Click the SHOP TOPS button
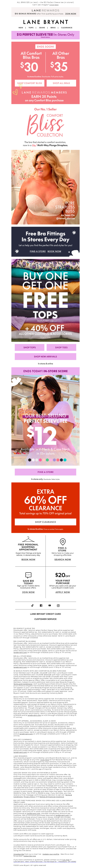The image size is (91, 868). point(30,347)
